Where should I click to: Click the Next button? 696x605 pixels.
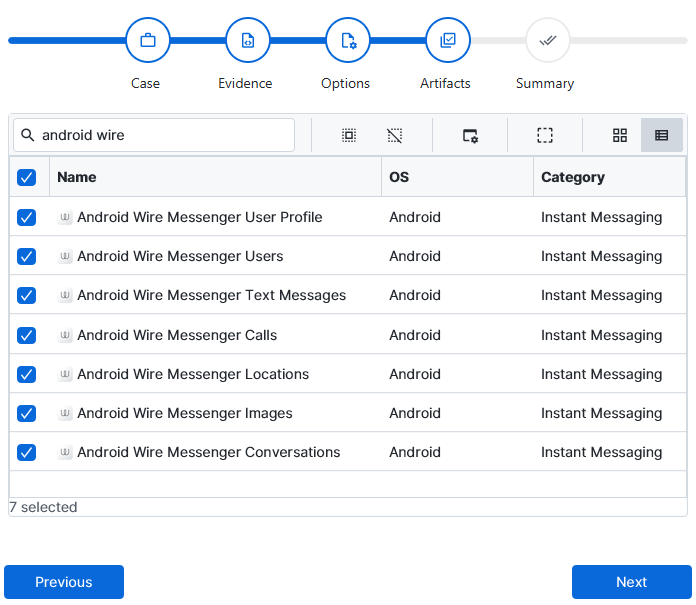click(632, 582)
